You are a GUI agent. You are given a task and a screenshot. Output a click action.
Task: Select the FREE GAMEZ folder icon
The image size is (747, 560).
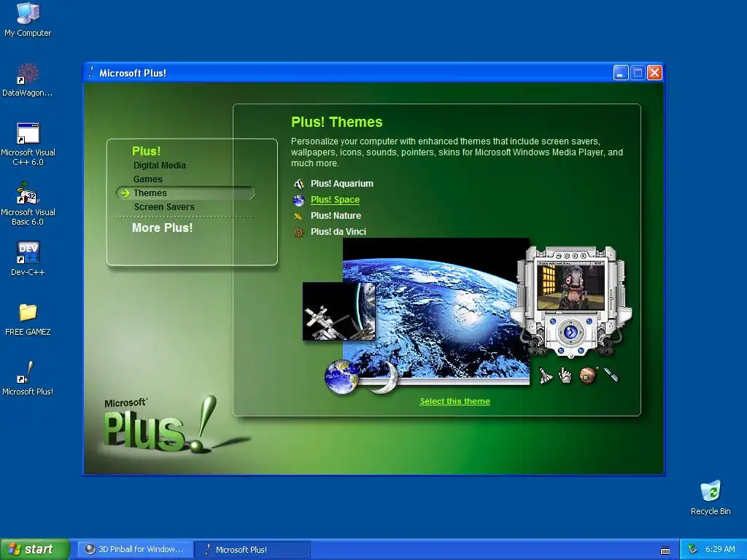[x=28, y=319]
